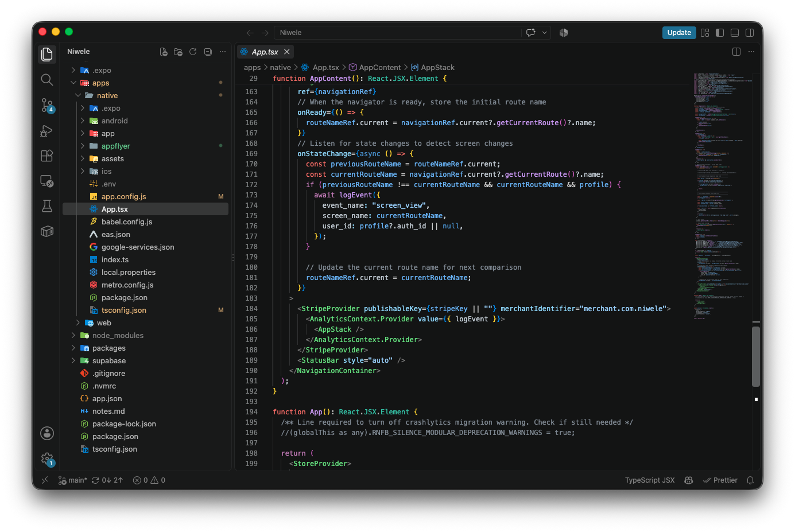
Task: Expand the supabase folder
Action: tap(73, 361)
